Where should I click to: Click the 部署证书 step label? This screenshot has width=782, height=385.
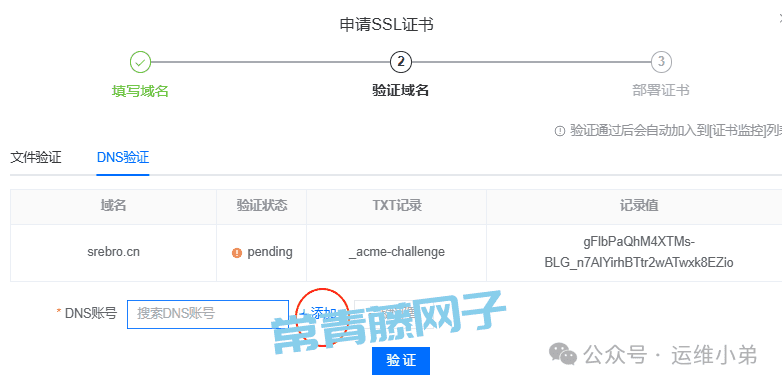pyautogui.click(x=661, y=90)
